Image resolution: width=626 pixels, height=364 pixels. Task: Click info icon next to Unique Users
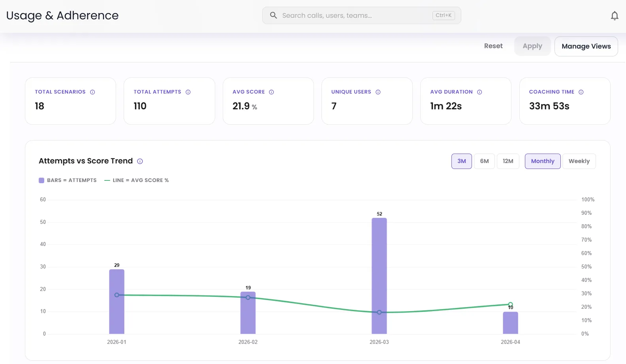pyautogui.click(x=378, y=92)
